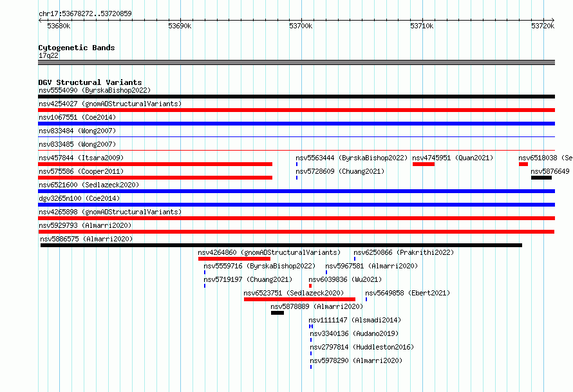Click the red nsv5929793 variant bar

click(296, 232)
